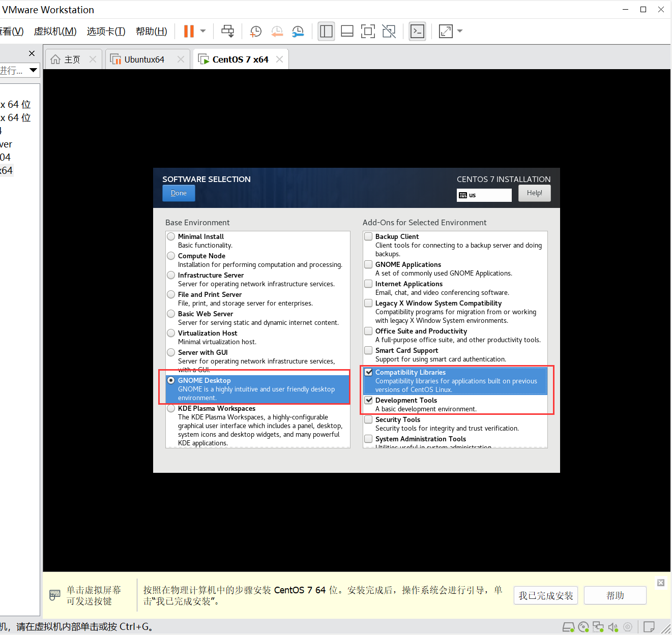Select the Basic Web Server radio button

tap(171, 314)
